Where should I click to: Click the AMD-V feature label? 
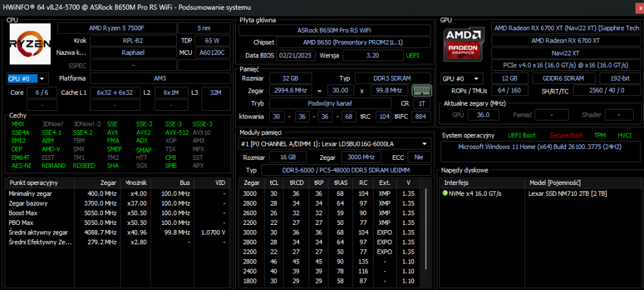51,150
